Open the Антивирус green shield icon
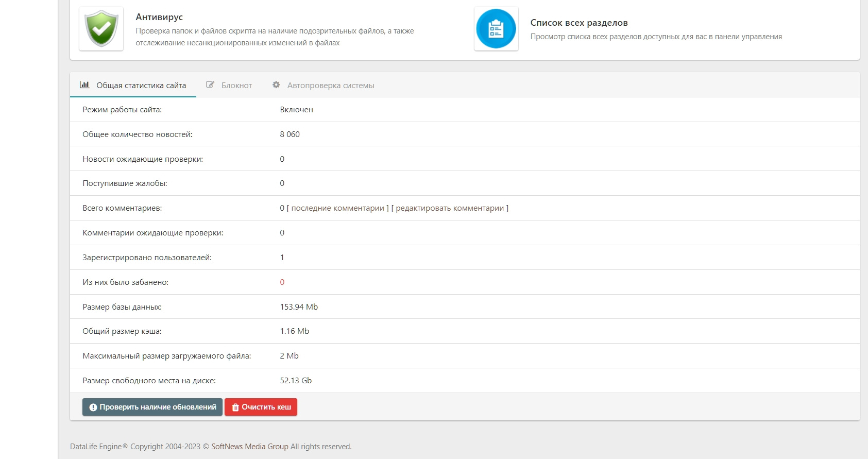This screenshot has width=868, height=459. click(101, 29)
